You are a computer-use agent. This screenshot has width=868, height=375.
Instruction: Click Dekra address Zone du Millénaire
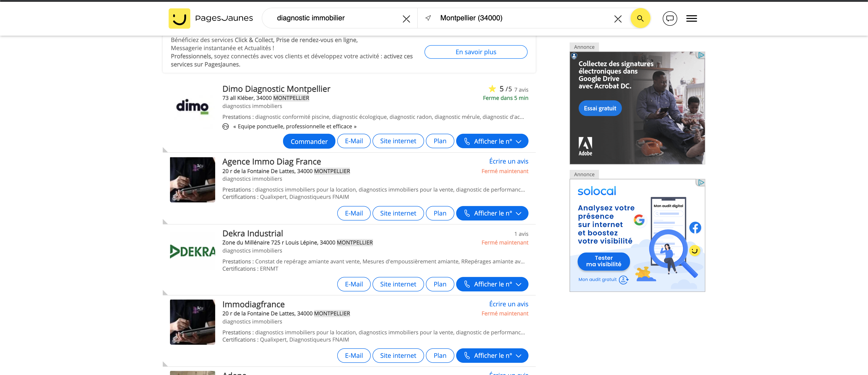tap(297, 242)
